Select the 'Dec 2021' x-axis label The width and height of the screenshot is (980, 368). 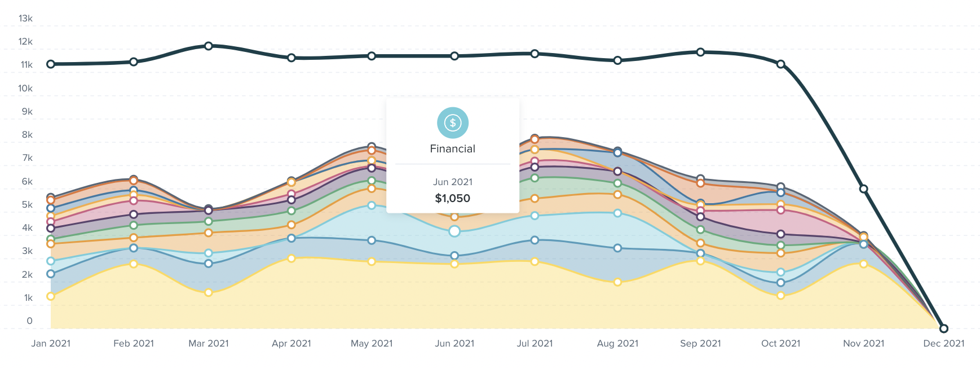click(x=944, y=343)
